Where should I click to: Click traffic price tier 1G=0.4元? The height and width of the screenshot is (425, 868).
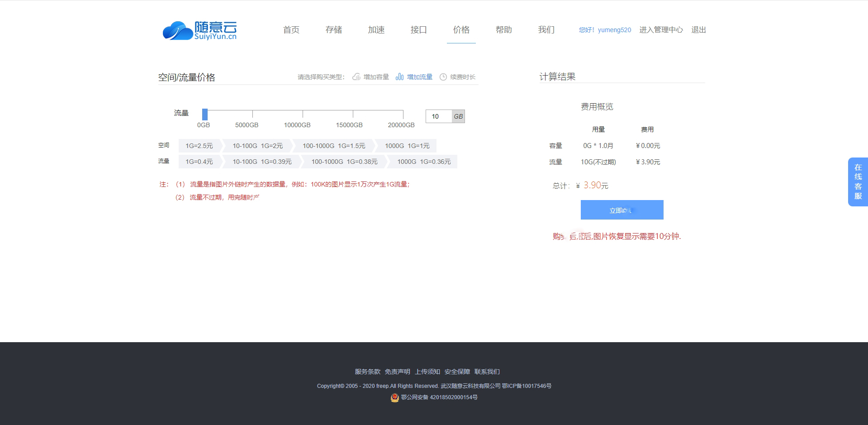pos(199,162)
